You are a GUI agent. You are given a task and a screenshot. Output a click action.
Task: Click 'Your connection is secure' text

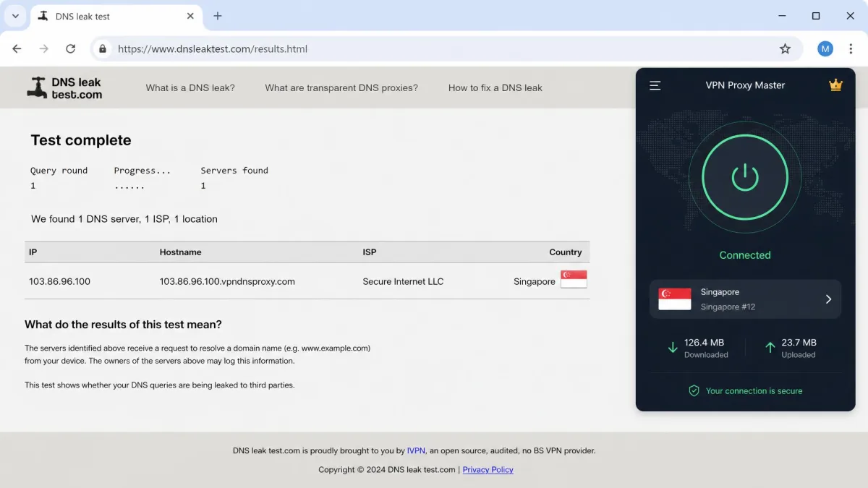(x=754, y=391)
